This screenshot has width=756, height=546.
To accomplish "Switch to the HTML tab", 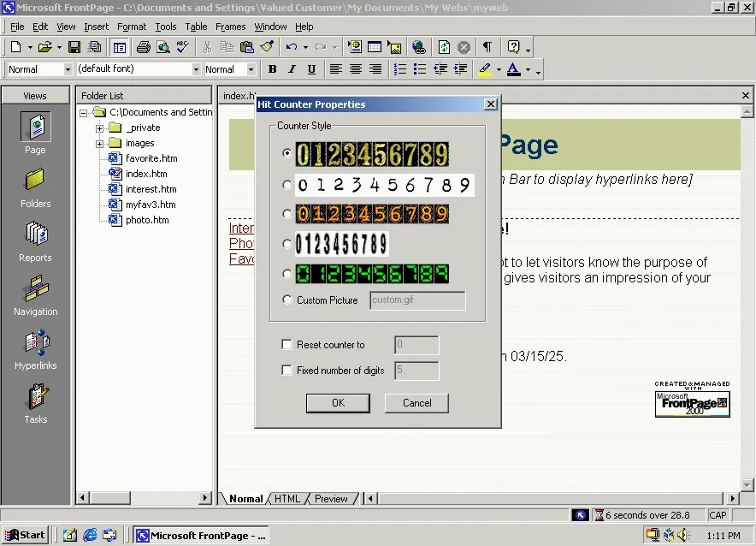I will pyautogui.click(x=287, y=498).
